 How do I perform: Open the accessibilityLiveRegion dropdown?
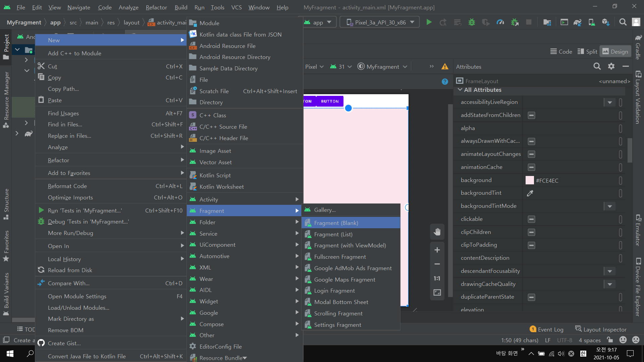tap(610, 102)
